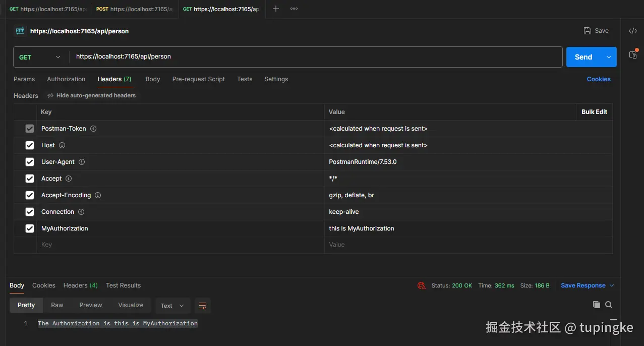
Task: Switch to Visualize response view
Action: [131, 305]
